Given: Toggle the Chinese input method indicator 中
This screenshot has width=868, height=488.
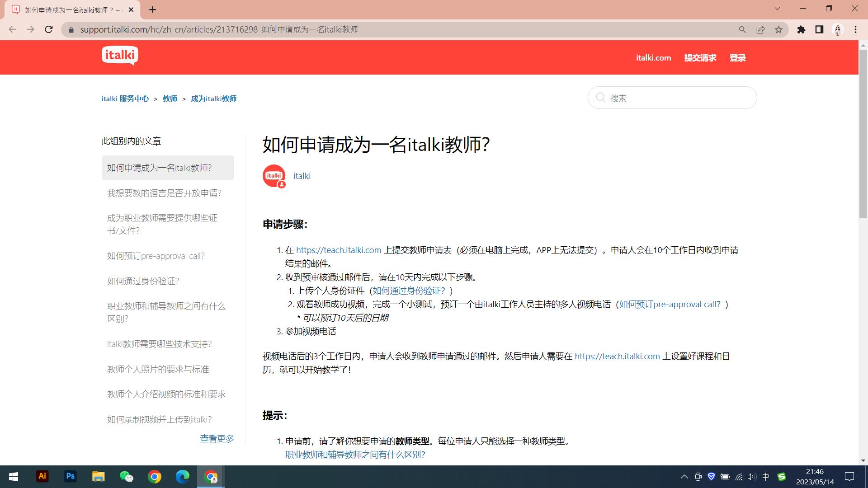Looking at the screenshot, I should point(766,476).
